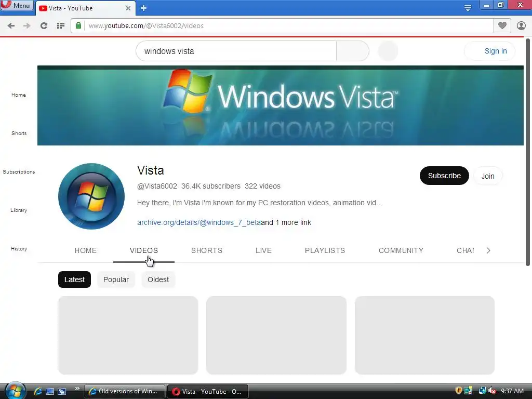This screenshot has width=532, height=399.
Task: Click the network tray icon
Action: click(x=482, y=391)
